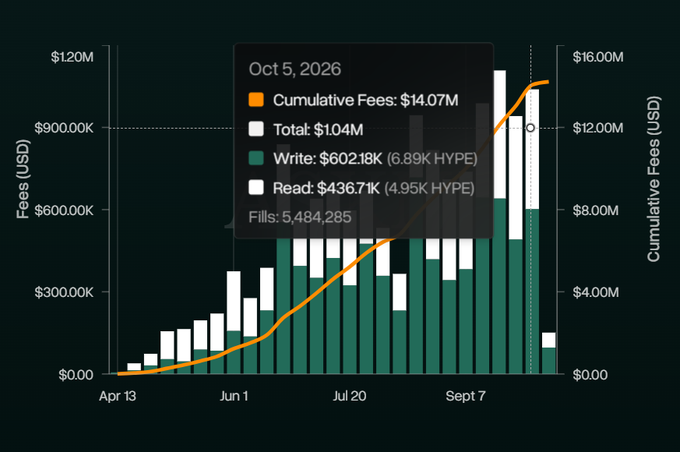Click the 'Fills: 5,484,285' tooltip text
The width and height of the screenshot is (680, 452).
coord(300,217)
